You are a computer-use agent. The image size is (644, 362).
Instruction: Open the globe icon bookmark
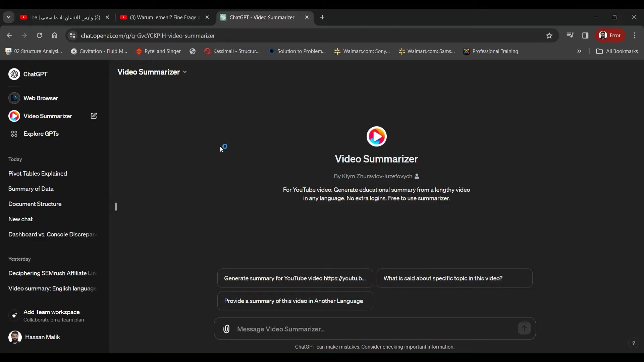[x=193, y=51]
